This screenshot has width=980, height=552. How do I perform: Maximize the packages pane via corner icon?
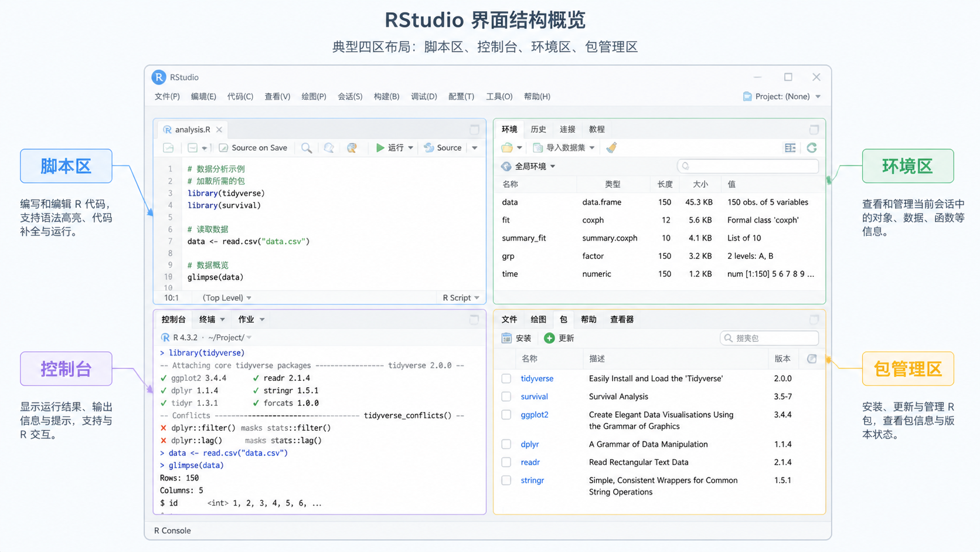814,320
